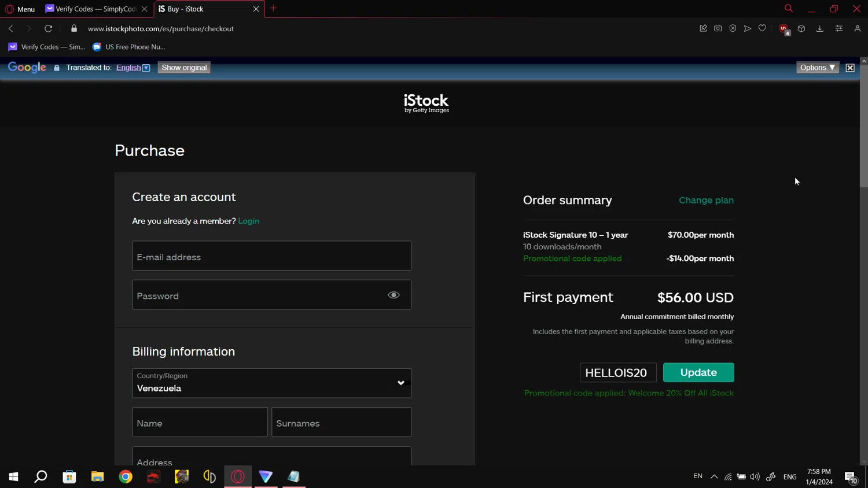Click the browser forward arrow
Screen dimensions: 868x488
click(28, 28)
